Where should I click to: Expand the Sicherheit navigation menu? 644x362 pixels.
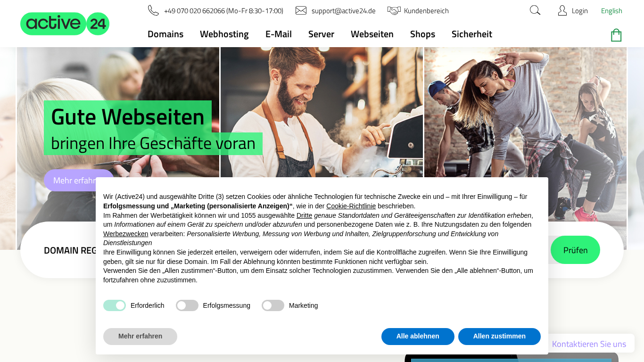[x=472, y=34]
